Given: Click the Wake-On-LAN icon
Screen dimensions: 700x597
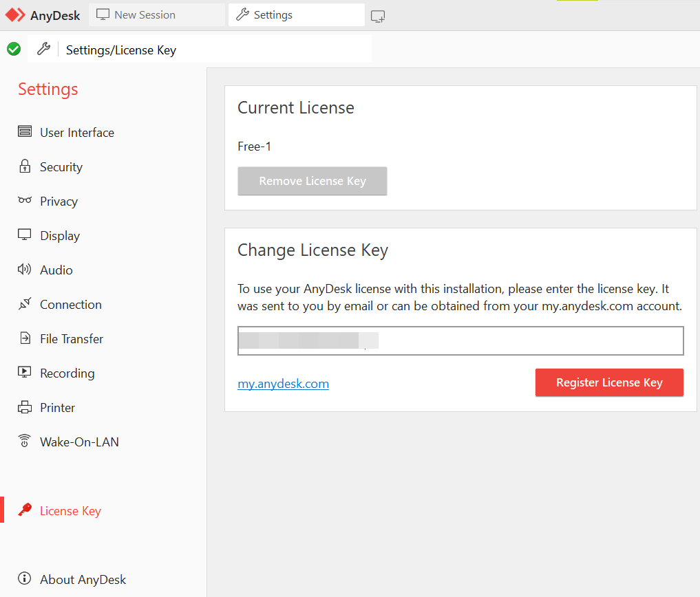Looking at the screenshot, I should [25, 442].
